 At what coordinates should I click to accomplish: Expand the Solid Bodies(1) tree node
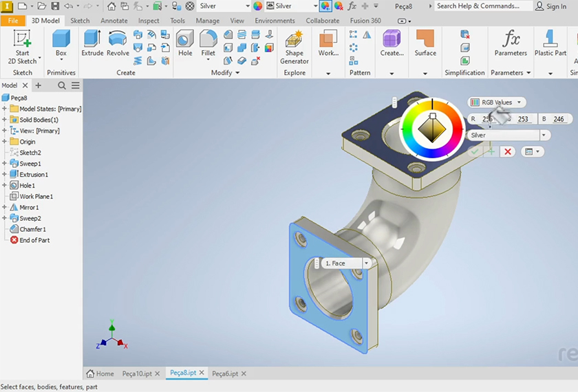[5, 120]
